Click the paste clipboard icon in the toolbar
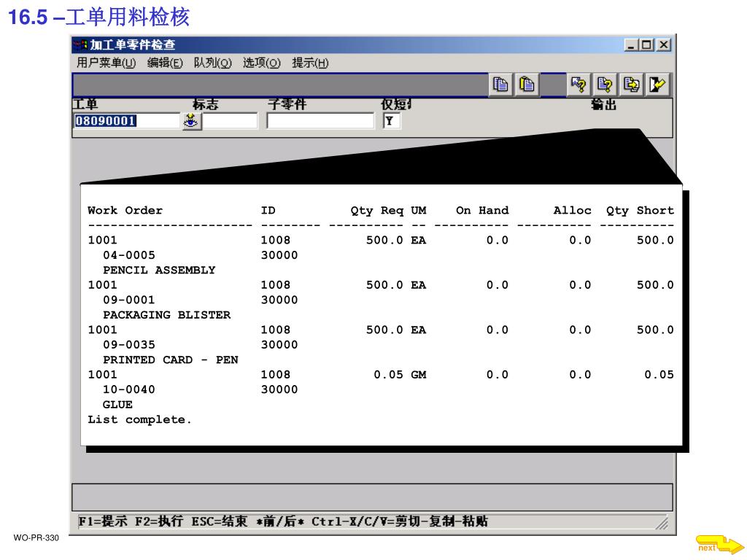 pyautogui.click(x=527, y=85)
